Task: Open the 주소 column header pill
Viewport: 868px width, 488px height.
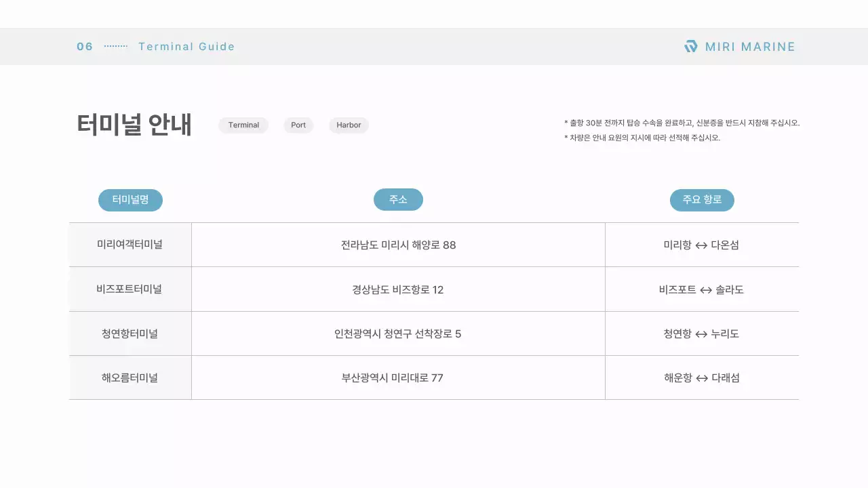Action: (398, 199)
